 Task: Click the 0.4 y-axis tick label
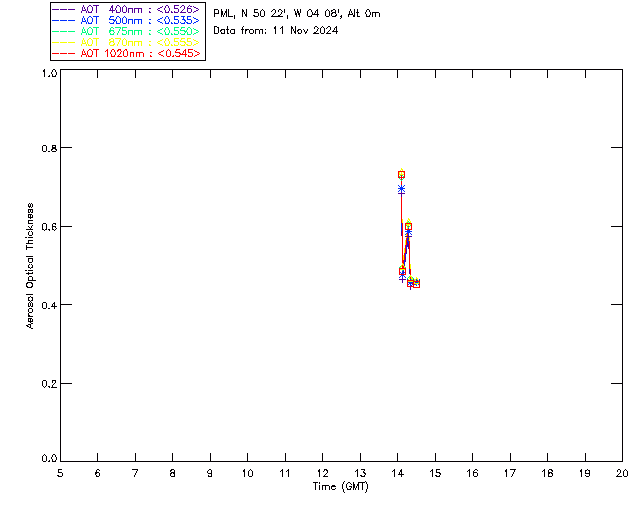(49, 305)
